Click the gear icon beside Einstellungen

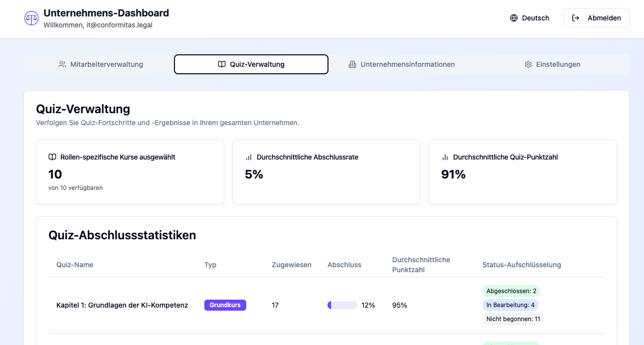(528, 64)
